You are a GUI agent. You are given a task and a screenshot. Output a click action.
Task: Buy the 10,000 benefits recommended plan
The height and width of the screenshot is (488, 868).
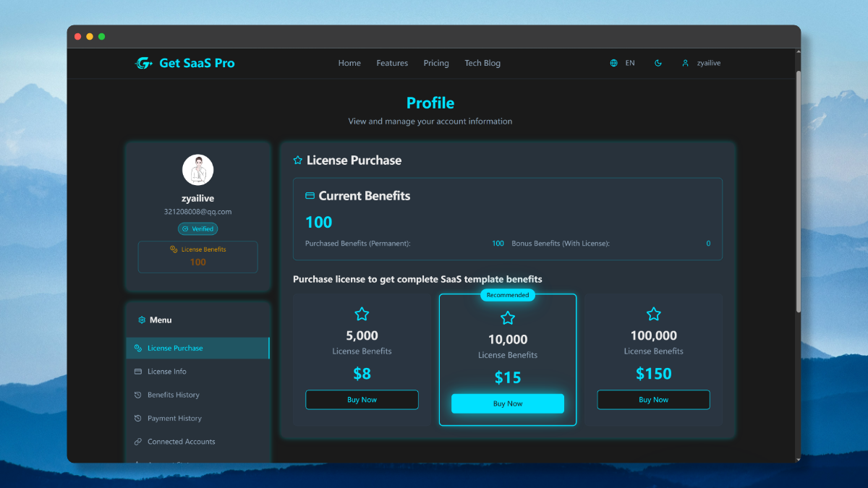(507, 403)
